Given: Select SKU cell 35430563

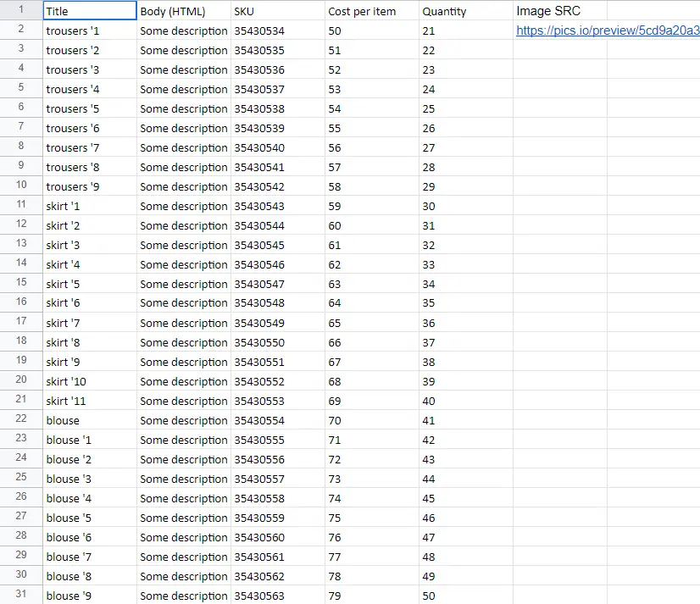Looking at the screenshot, I should 278,596.
